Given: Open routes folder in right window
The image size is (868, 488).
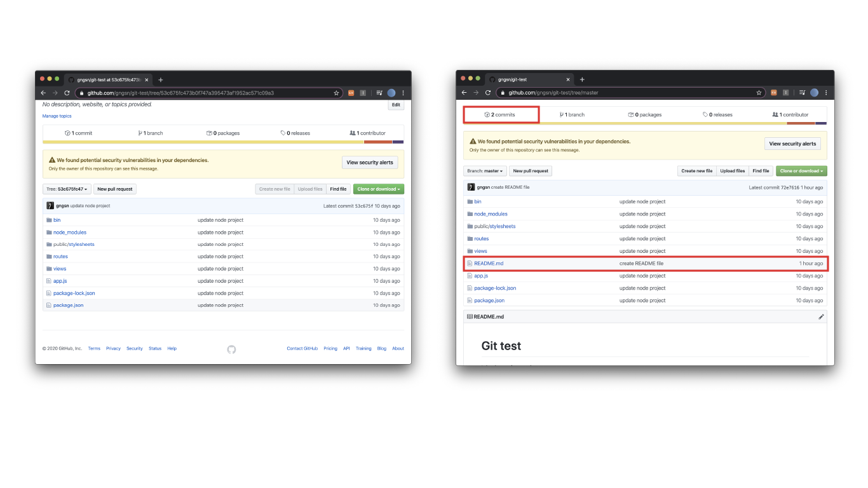Looking at the screenshot, I should [x=482, y=239].
